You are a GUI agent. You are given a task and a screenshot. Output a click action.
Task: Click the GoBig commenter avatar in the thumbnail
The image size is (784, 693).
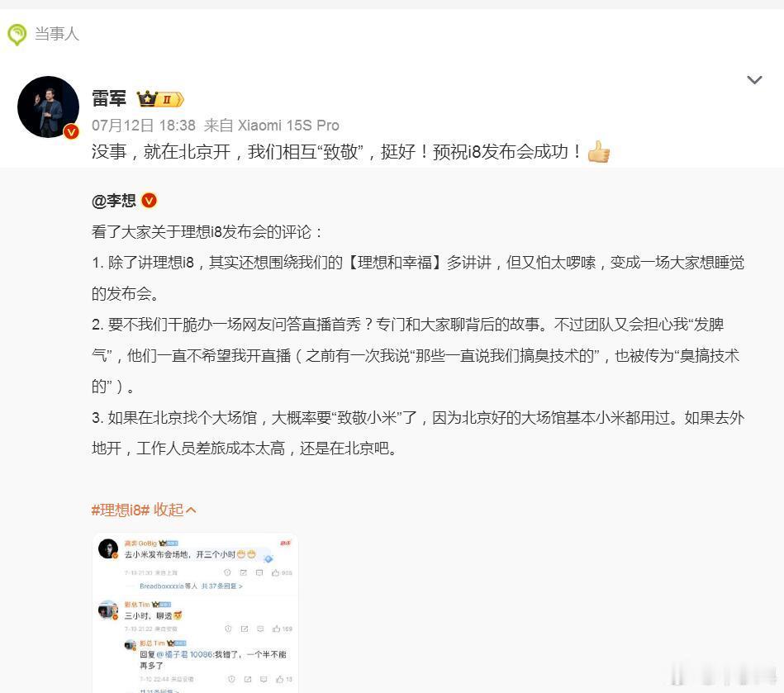click(108, 548)
